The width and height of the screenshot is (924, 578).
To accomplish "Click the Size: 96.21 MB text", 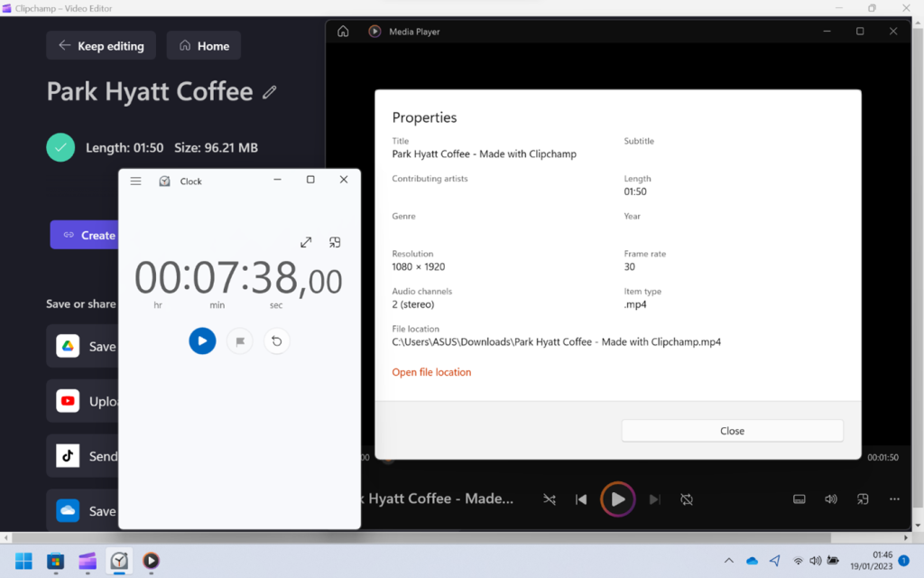I will [x=216, y=147].
